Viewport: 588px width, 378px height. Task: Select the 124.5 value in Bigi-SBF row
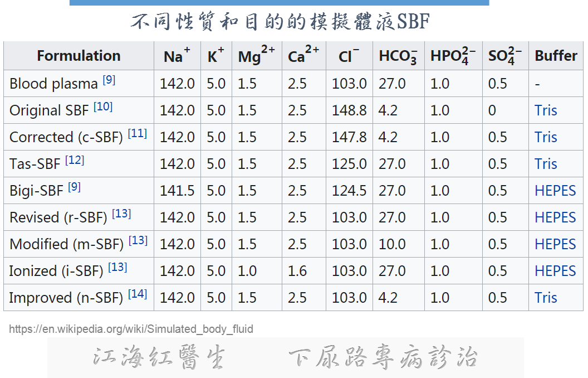click(x=349, y=191)
